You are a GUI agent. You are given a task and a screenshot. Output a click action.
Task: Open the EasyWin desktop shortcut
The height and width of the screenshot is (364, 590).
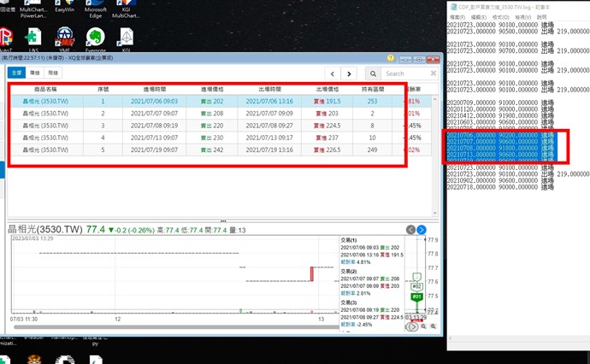[x=65, y=7]
